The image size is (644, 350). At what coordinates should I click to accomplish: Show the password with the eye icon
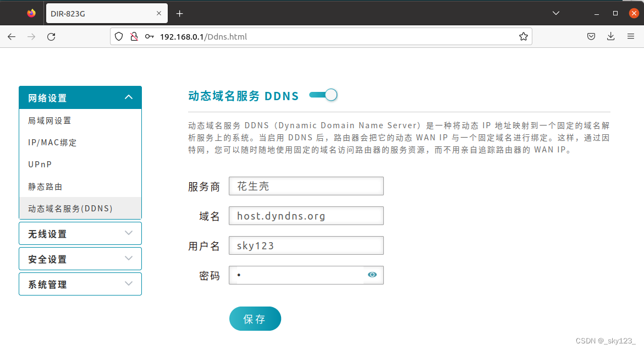click(x=372, y=275)
